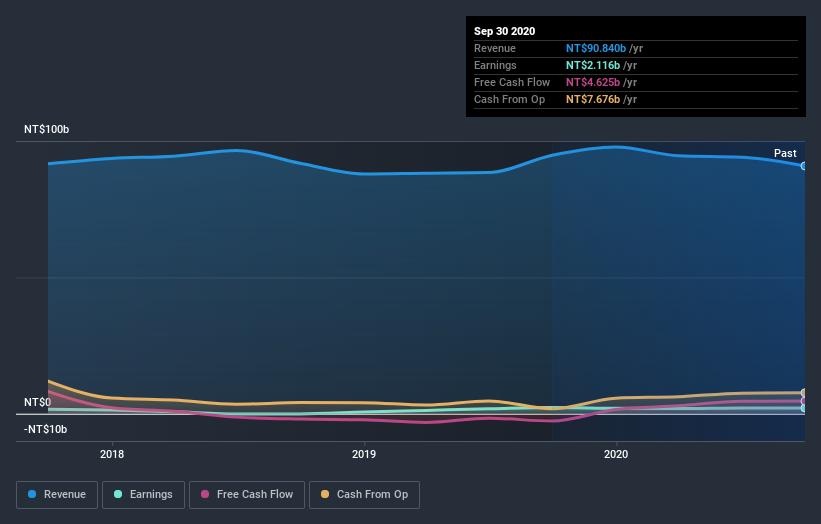Select the Revenue endpoint marker on blue line
The width and height of the screenshot is (821, 524).
(x=804, y=166)
